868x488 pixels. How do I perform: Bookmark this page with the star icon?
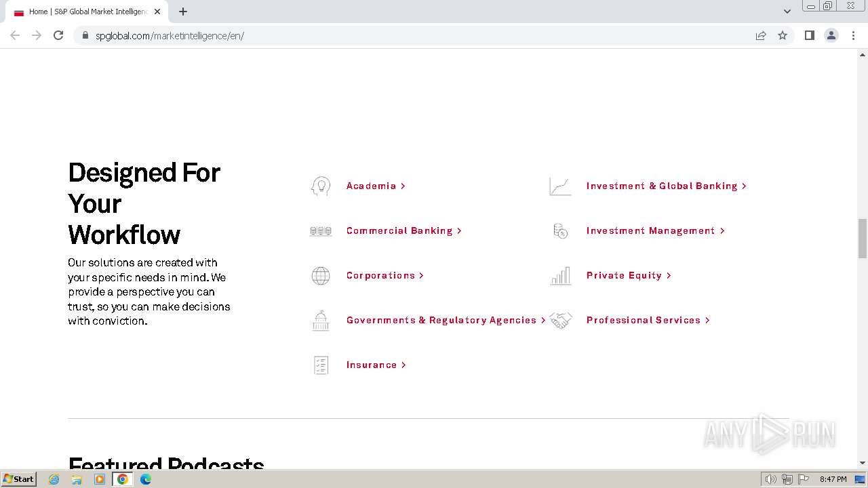(783, 35)
